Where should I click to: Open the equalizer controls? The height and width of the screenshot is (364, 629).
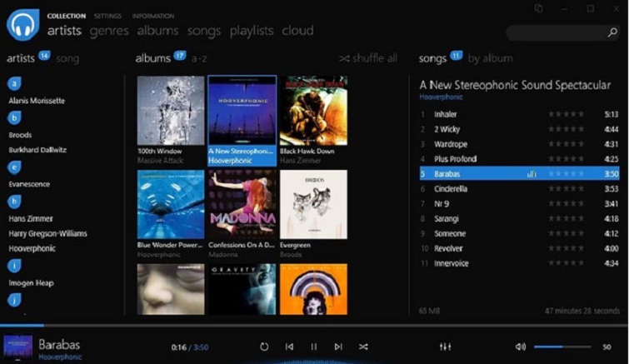(x=445, y=347)
